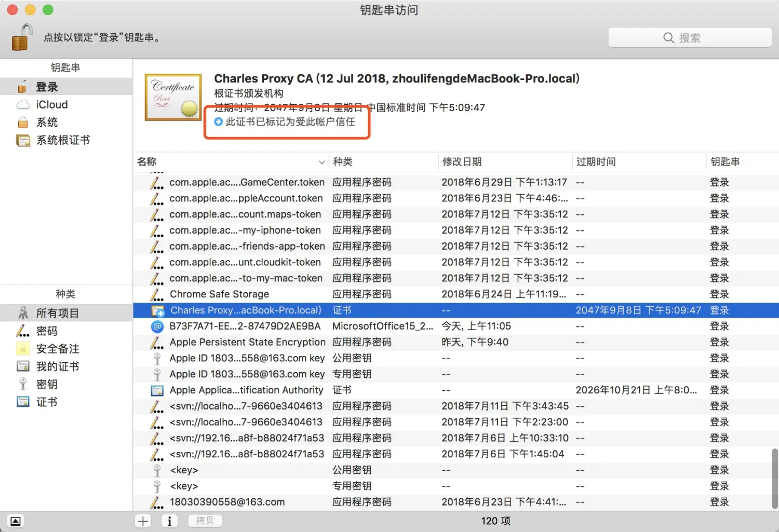Click key icon of <key> 专用密钥 row
This screenshot has height=532, width=779.
click(157, 486)
